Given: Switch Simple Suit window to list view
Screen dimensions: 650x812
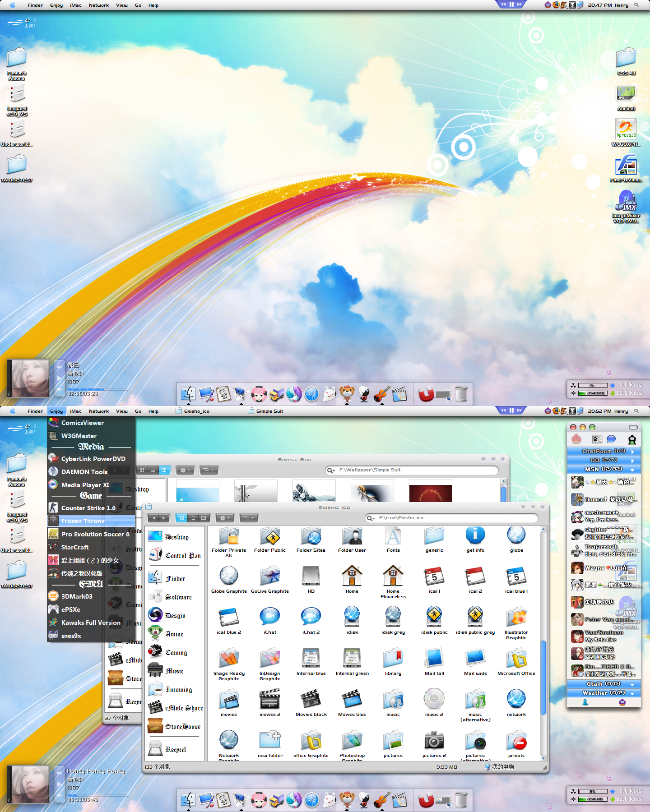Looking at the screenshot, I should pyautogui.click(x=153, y=470).
